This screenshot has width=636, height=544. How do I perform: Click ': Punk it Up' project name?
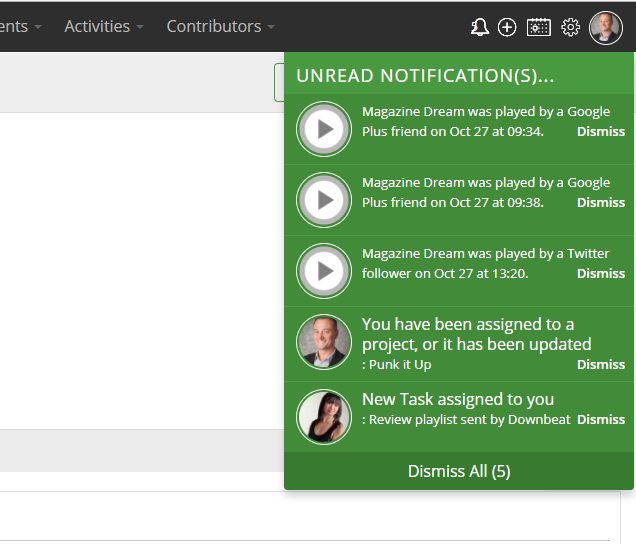pos(396,364)
